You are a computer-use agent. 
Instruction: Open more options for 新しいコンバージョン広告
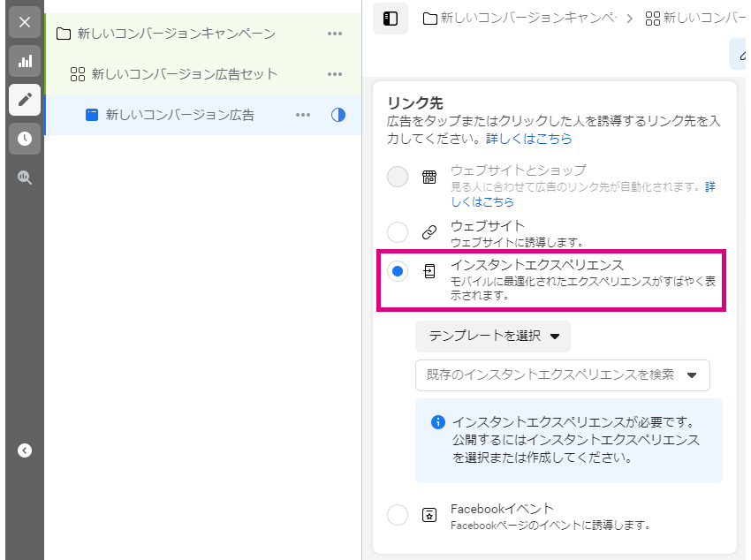303,115
